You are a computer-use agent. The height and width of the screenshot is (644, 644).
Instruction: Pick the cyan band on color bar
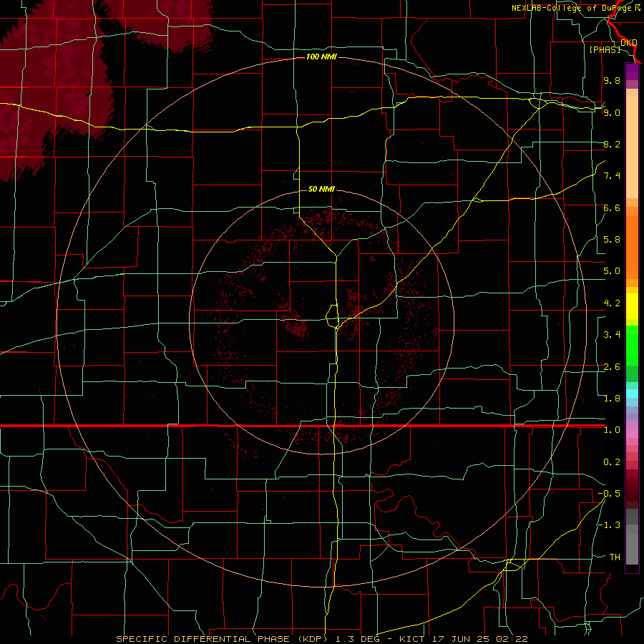tap(632, 394)
